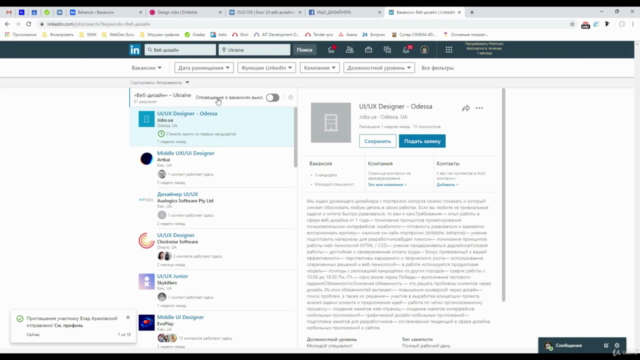Expand the Вакансии dropdown
Viewport: 640px width, 360px height.
click(x=147, y=68)
